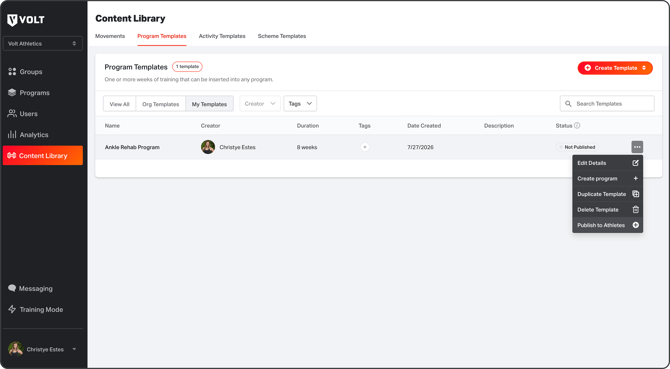Open Messaging from the sidebar
670x369 pixels.
pos(30,288)
